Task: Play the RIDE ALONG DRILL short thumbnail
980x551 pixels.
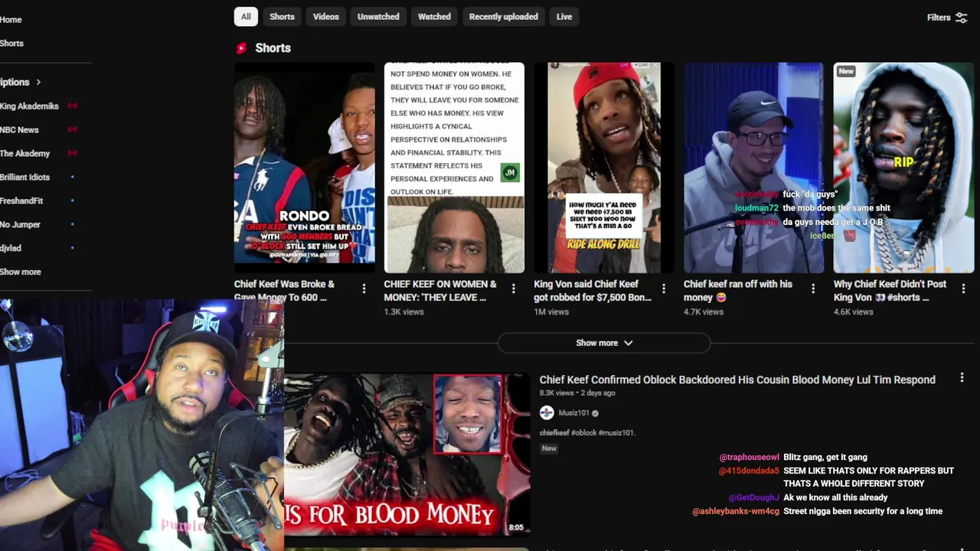Action: click(x=604, y=168)
